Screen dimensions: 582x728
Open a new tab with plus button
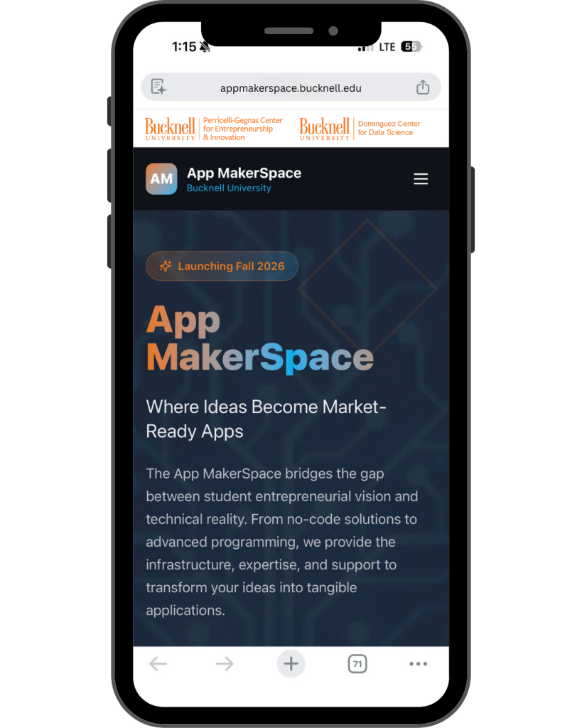point(291,663)
